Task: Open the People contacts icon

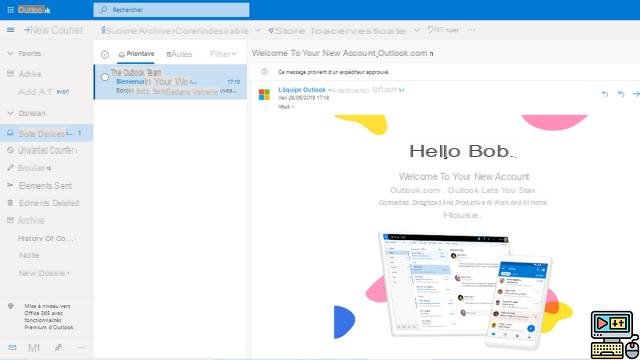Action: pos(58,348)
